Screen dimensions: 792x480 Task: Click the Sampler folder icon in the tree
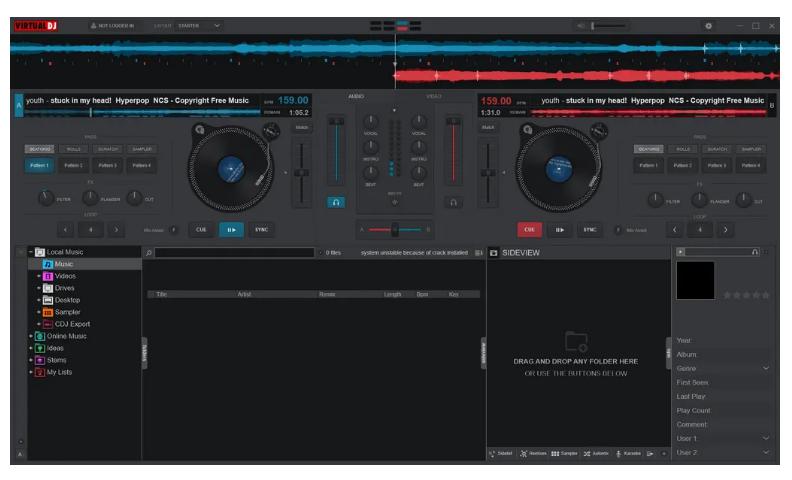(x=47, y=312)
